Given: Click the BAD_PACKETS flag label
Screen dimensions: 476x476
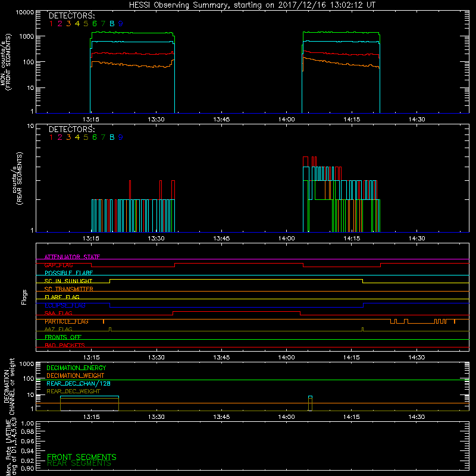Looking at the screenshot, I should 65,345.
